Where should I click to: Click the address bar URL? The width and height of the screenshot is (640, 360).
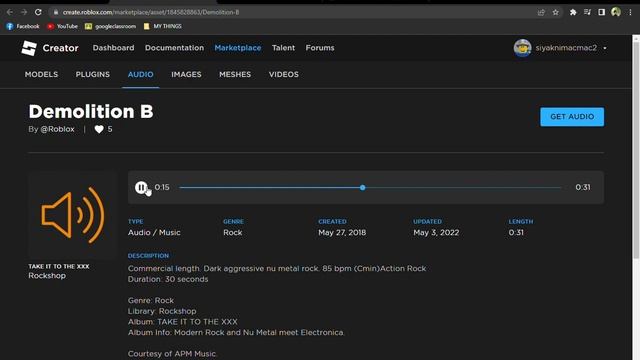tap(151, 12)
